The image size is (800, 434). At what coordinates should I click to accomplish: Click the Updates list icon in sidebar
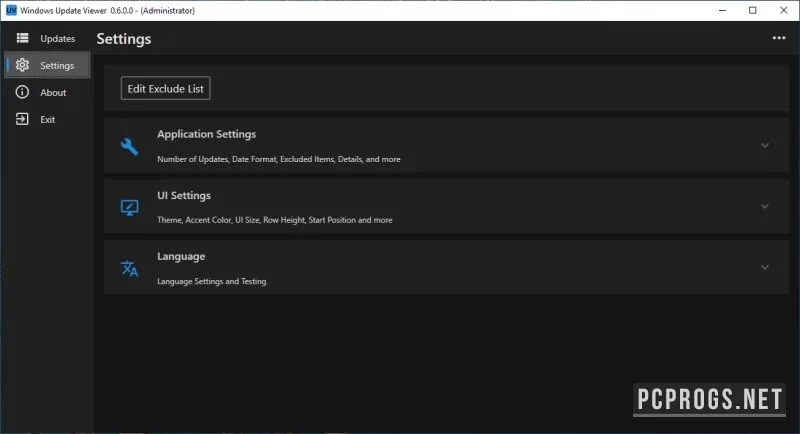click(22, 38)
